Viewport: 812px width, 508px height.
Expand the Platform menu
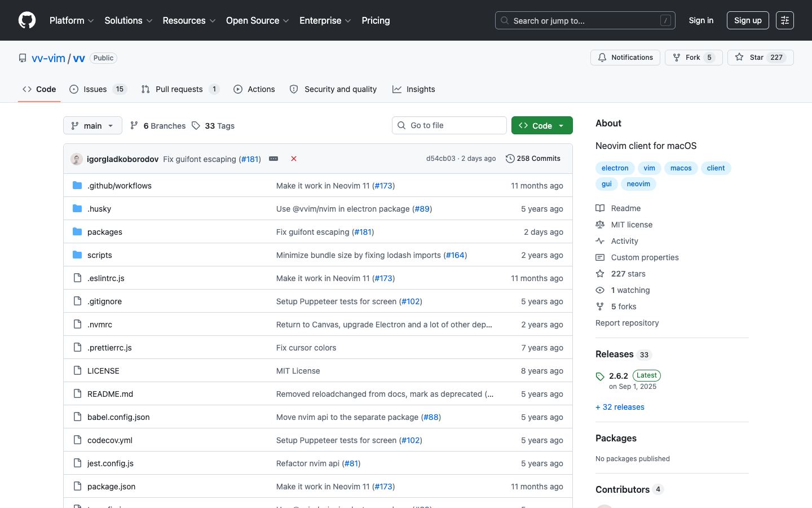coord(72,20)
